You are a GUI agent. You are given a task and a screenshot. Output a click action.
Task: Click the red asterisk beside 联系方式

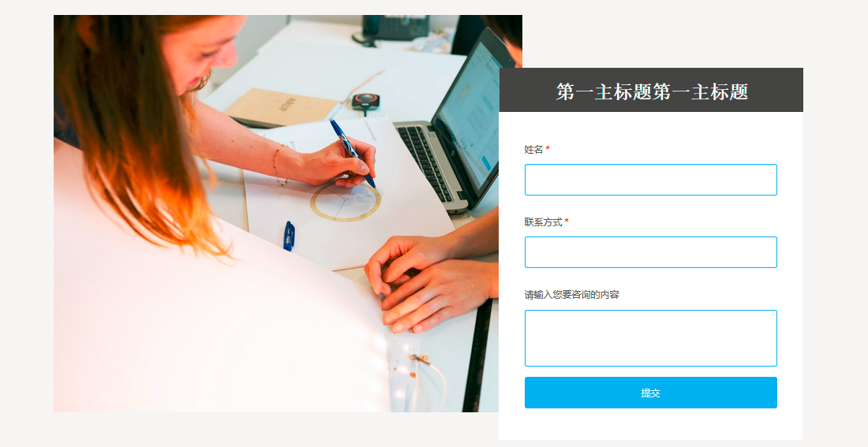coord(567,221)
